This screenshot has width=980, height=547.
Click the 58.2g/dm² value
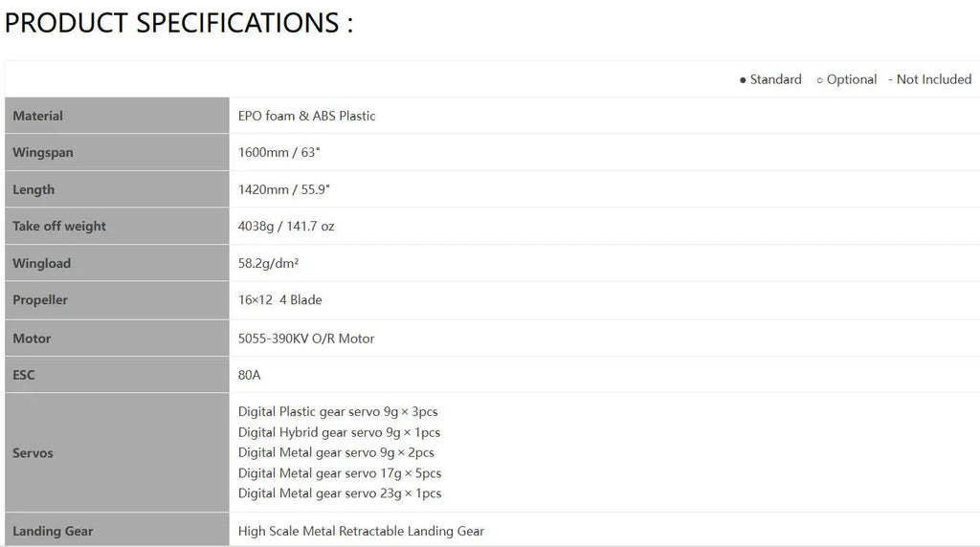268,263
